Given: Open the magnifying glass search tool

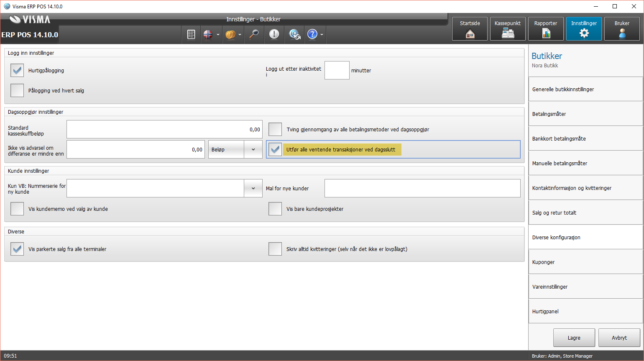Looking at the screenshot, I should [254, 34].
